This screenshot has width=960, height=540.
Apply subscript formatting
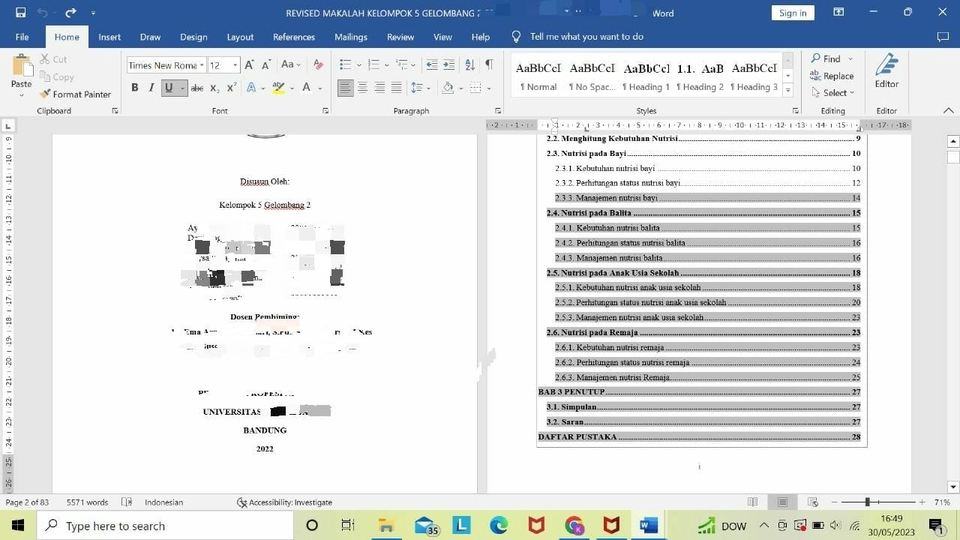(x=214, y=88)
